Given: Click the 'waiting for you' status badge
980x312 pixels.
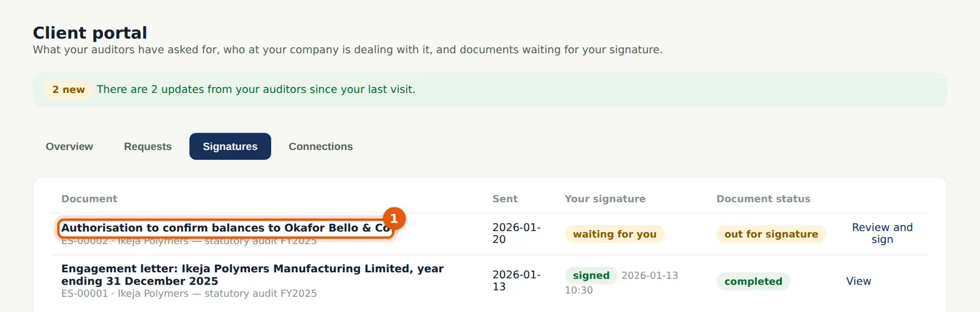Looking at the screenshot, I should [x=614, y=234].
